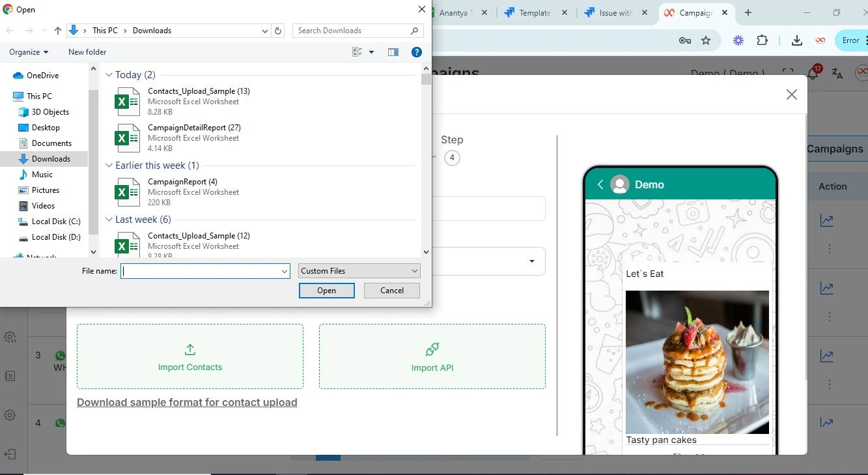Select Step 4 circle in wizard
This screenshot has width=868, height=475.
click(x=452, y=158)
